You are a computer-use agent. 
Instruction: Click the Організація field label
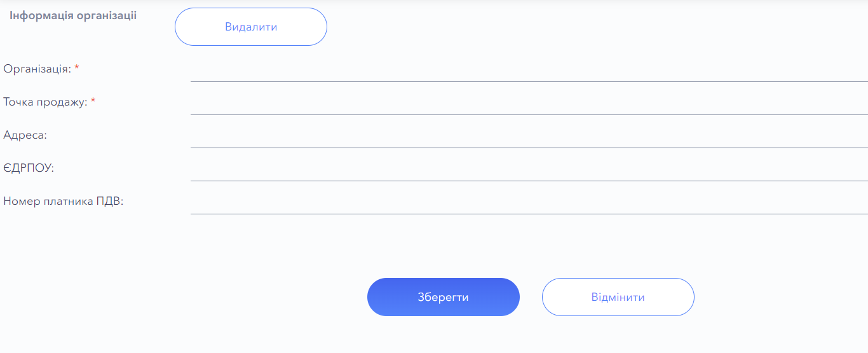click(37, 69)
